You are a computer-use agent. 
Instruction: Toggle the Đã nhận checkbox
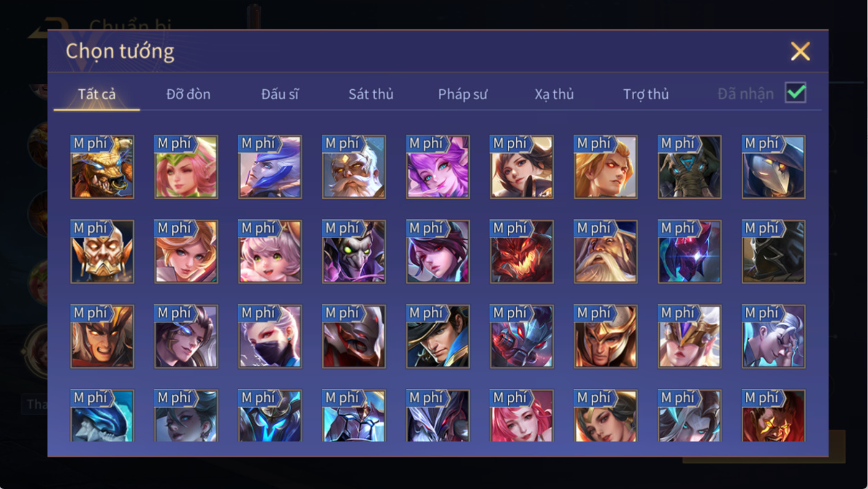coord(796,93)
